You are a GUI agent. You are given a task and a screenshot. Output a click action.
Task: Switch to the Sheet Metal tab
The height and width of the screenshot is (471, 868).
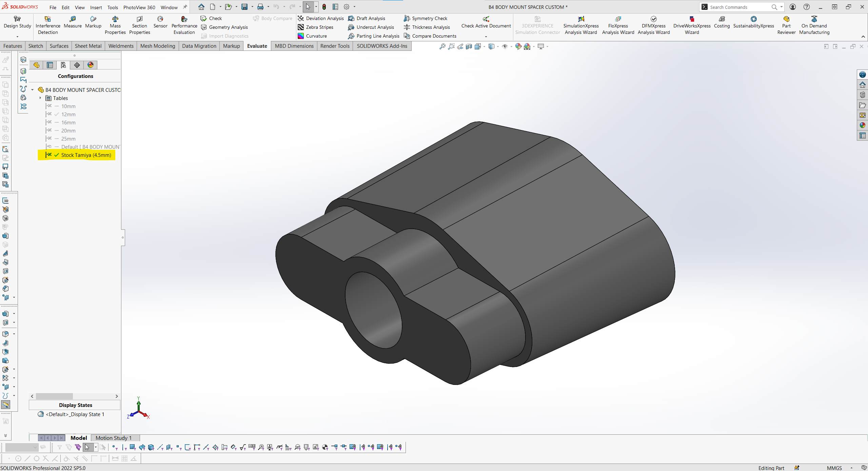(88, 46)
